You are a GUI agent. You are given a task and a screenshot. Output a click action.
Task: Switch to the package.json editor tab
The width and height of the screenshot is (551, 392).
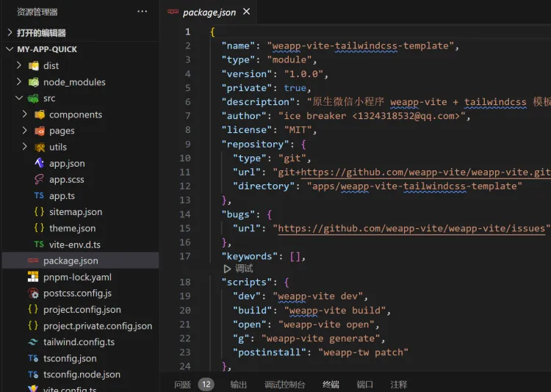tap(209, 12)
